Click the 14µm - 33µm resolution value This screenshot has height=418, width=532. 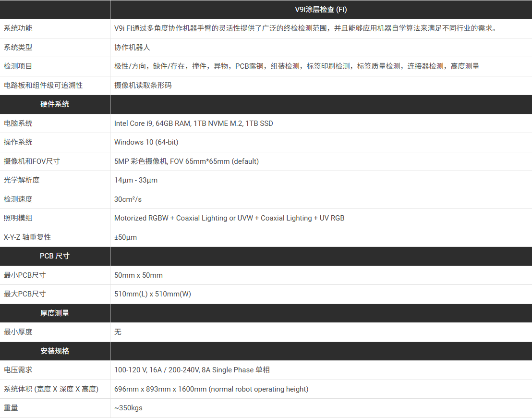(136, 180)
